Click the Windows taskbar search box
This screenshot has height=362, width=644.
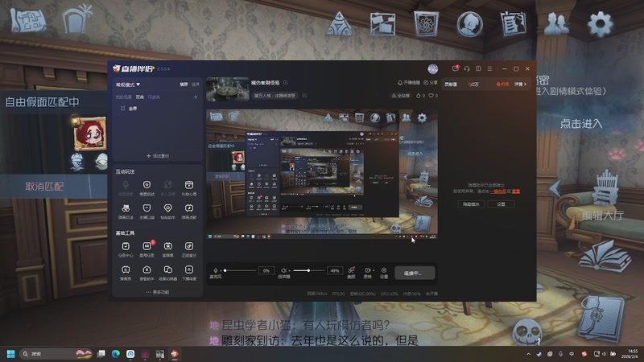pyautogui.click(x=56, y=354)
